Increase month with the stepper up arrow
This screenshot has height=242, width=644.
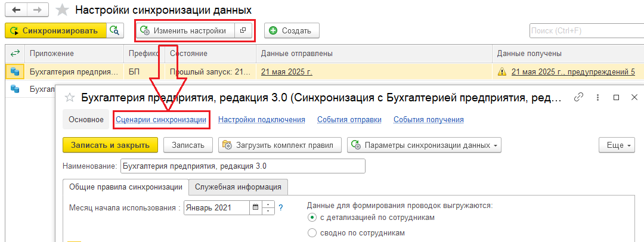coord(268,204)
